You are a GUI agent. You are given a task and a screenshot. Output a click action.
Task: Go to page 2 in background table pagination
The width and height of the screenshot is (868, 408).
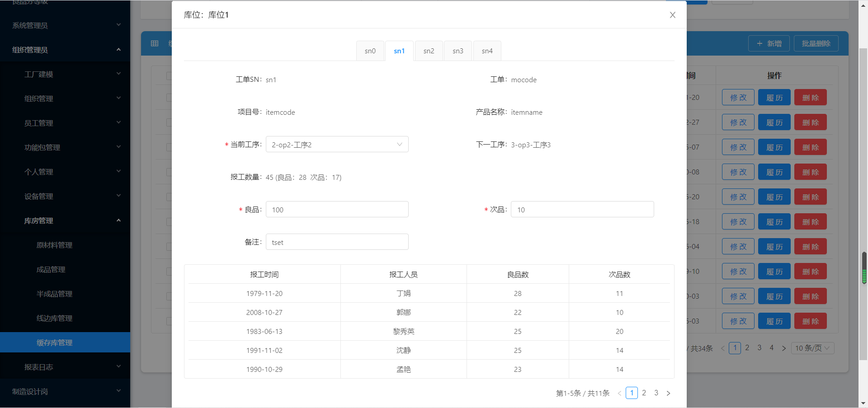(x=747, y=348)
